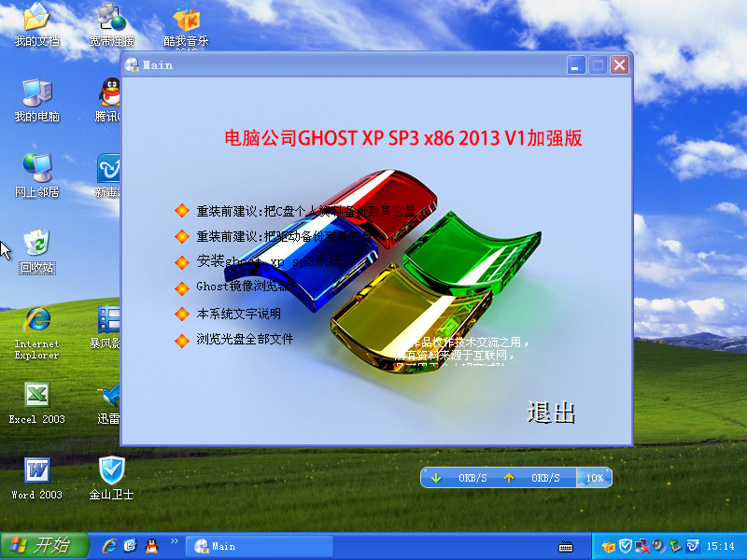Close the Main window
747x560 pixels.
pyautogui.click(x=620, y=64)
